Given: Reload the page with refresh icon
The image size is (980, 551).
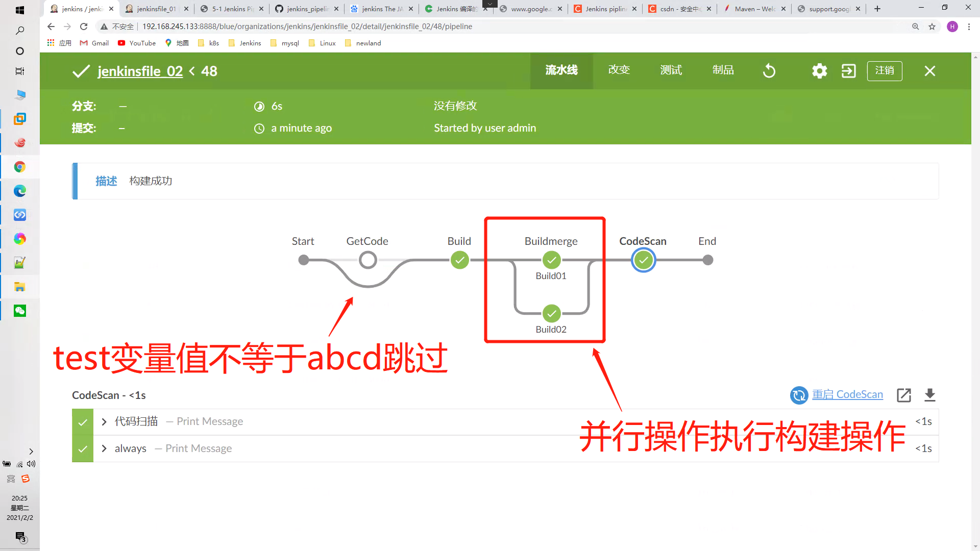Looking at the screenshot, I should click(x=84, y=27).
